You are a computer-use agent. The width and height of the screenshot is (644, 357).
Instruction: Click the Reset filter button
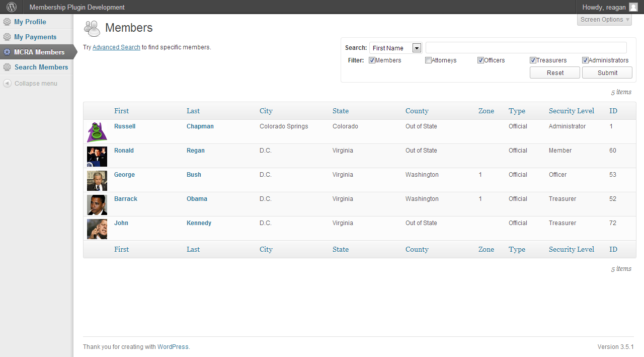click(555, 73)
